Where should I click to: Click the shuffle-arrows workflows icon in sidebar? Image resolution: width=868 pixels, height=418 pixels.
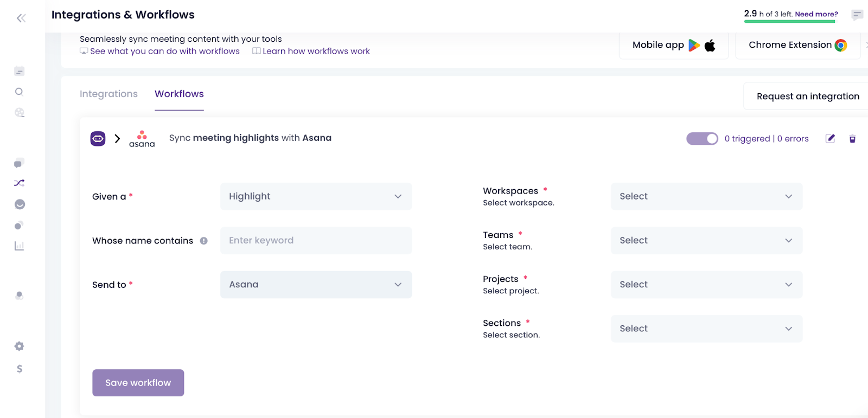(x=20, y=183)
